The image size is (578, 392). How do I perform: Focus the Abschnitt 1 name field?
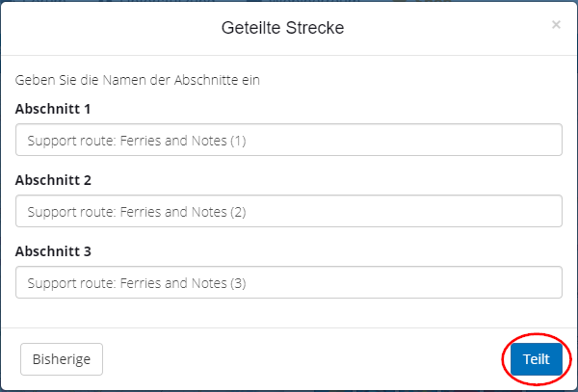click(x=289, y=141)
